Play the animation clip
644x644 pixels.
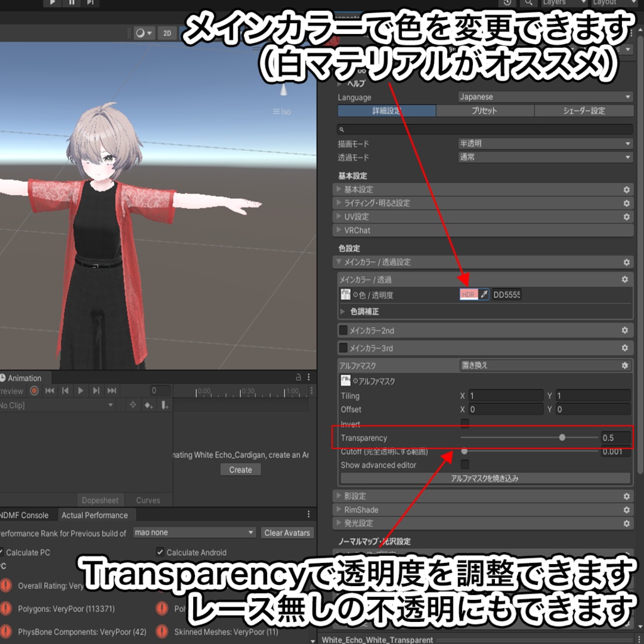[x=80, y=391]
